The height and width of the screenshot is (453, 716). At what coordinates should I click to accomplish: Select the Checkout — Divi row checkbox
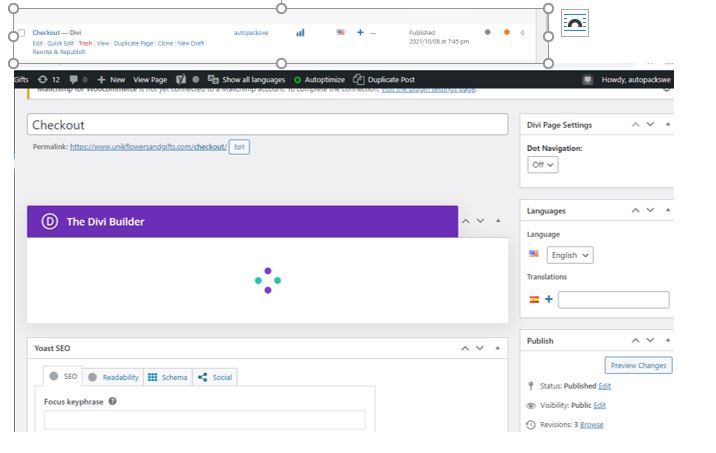21,33
